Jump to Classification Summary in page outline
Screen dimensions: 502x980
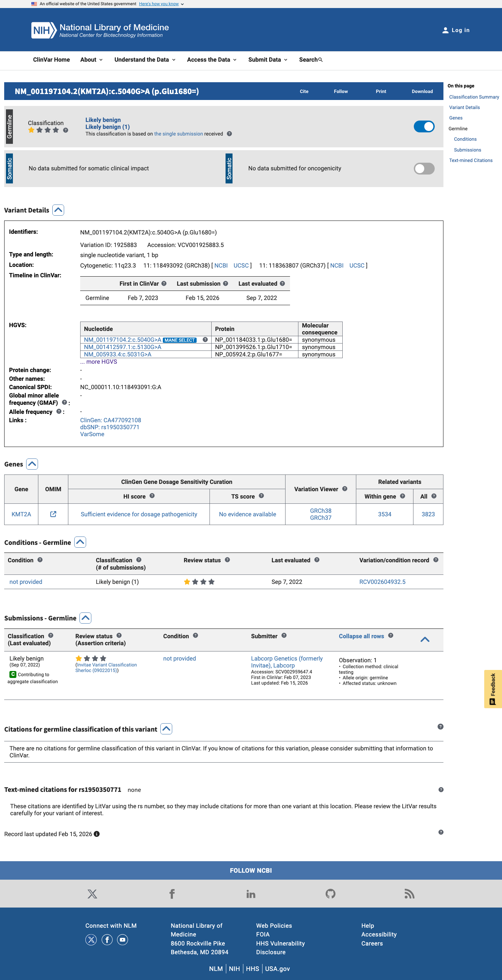point(474,97)
